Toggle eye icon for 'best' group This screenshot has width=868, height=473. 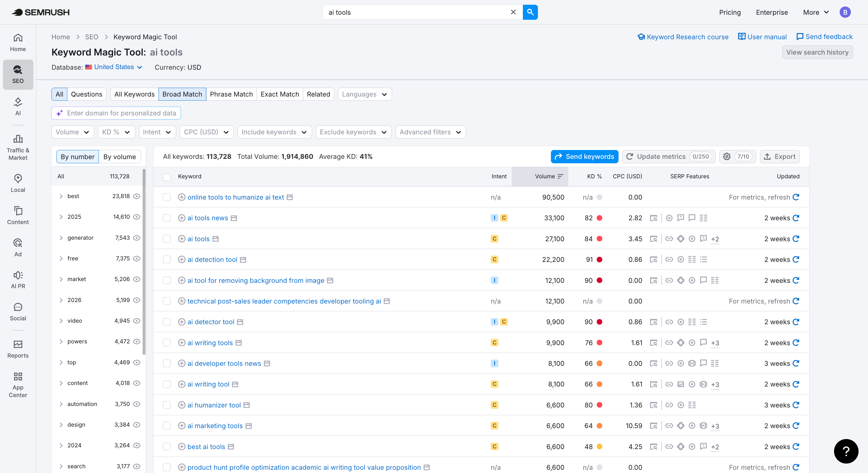pos(136,196)
